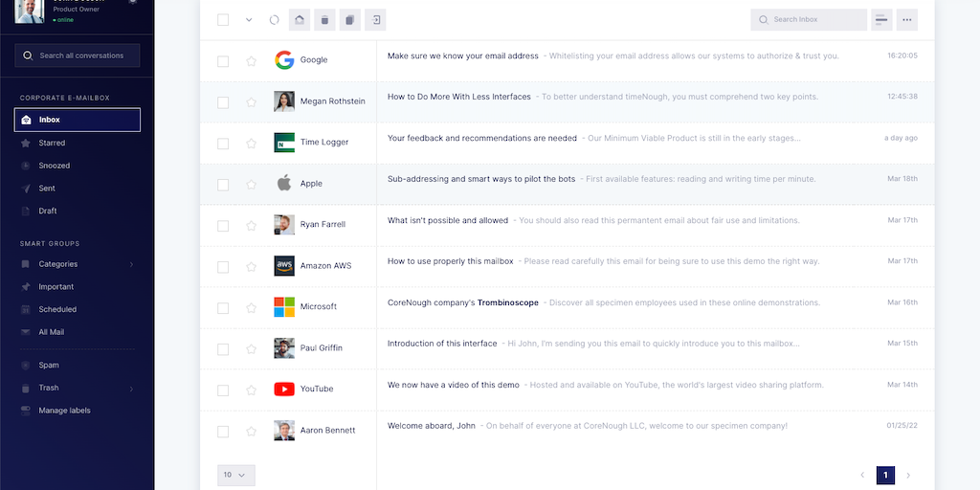Star the Aaron Bennett email
The height and width of the screenshot is (490, 980).
(252, 432)
